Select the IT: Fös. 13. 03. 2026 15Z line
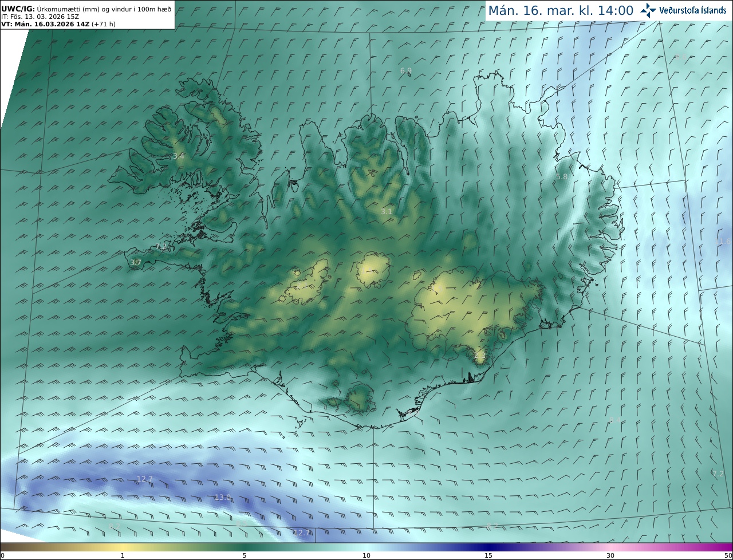This screenshot has width=733, height=560. pyautogui.click(x=40, y=17)
